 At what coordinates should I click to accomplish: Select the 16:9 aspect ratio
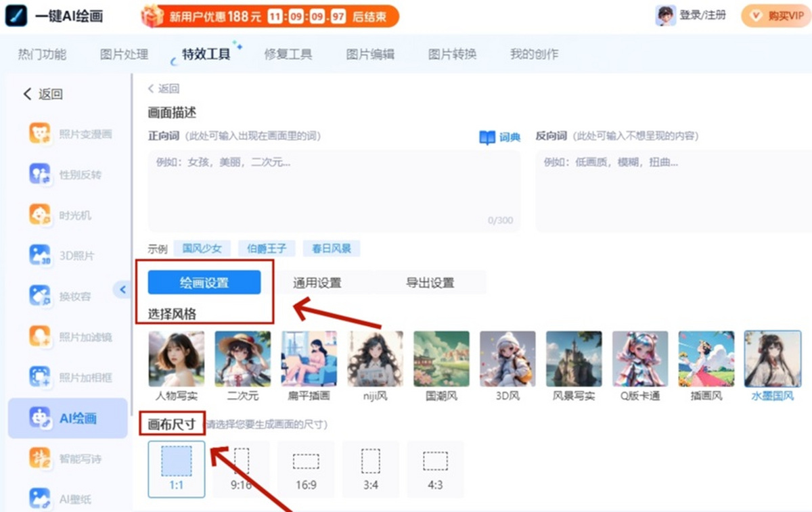pyautogui.click(x=306, y=469)
